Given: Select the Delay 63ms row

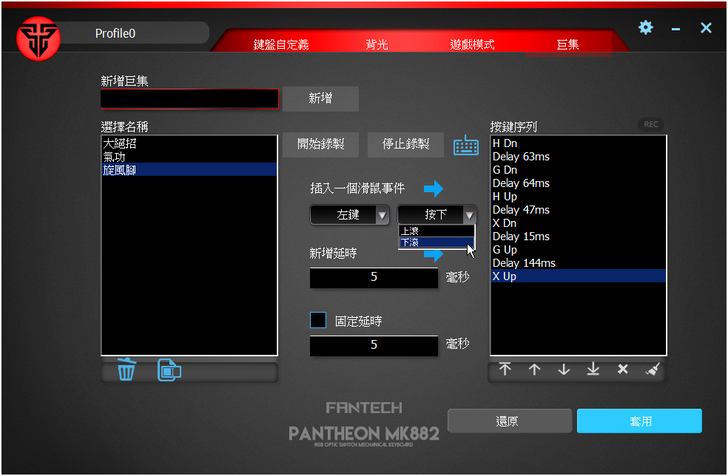Looking at the screenshot, I should click(578, 156).
